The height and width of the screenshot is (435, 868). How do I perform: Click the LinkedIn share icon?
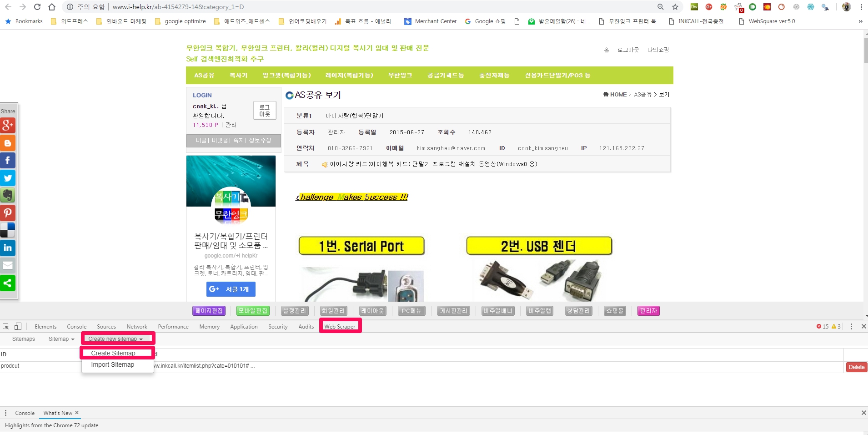tap(8, 248)
